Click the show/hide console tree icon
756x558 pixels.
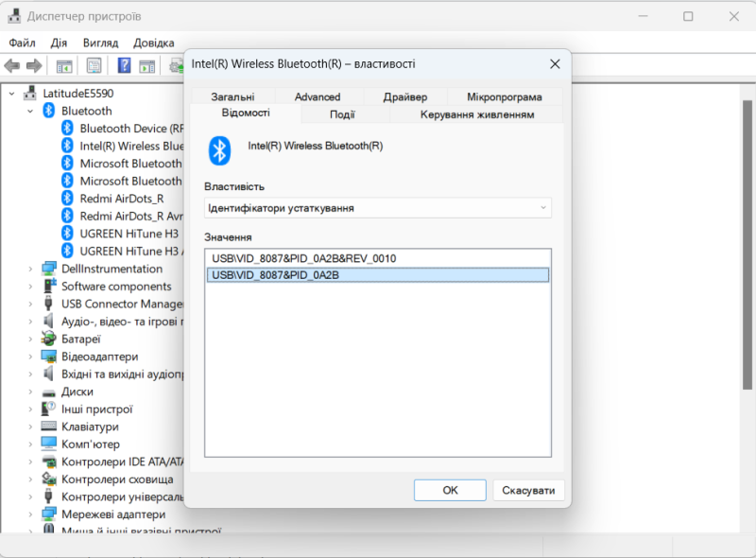click(64, 65)
